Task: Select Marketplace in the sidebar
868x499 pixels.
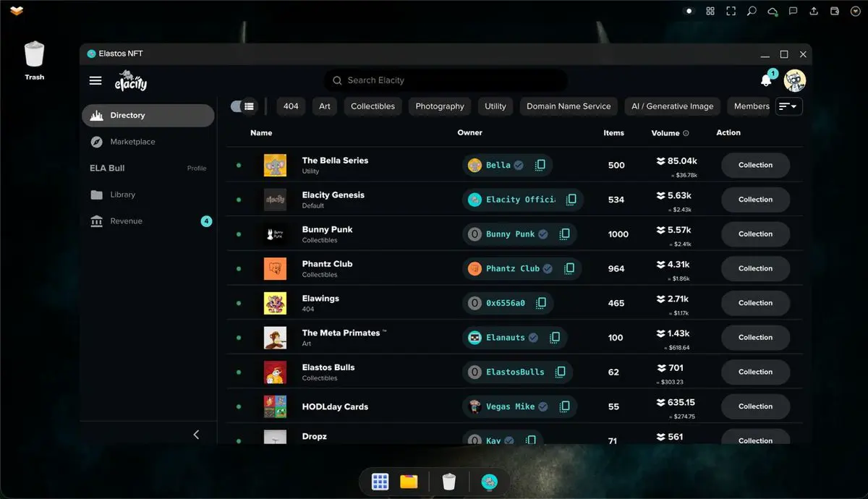Action: (x=148, y=142)
